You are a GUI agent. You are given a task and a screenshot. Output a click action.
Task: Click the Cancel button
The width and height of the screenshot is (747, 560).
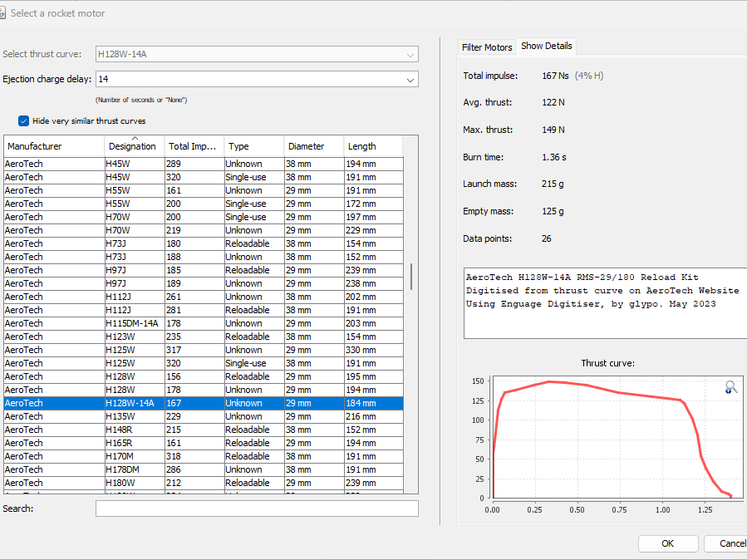coord(729,543)
